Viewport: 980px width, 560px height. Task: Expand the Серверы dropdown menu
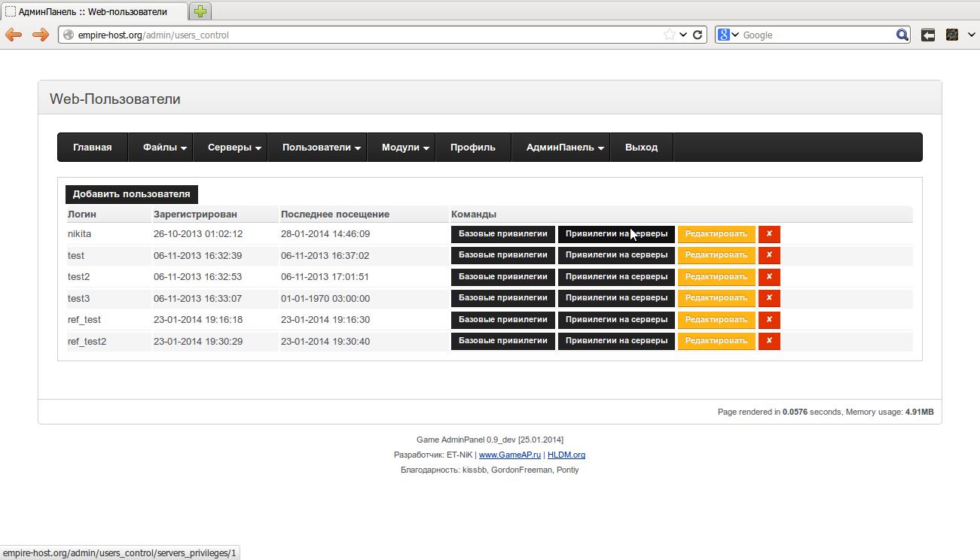(x=235, y=148)
